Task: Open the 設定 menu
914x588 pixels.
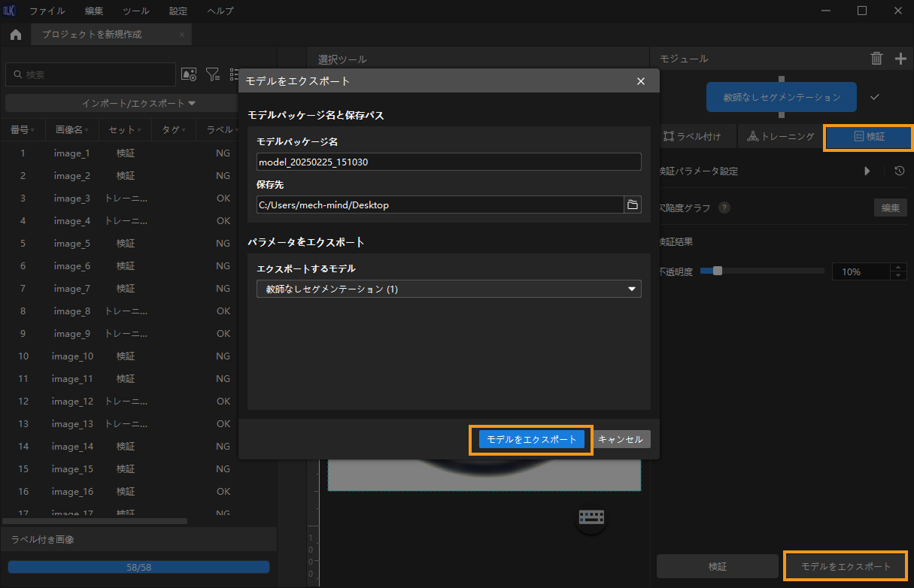Action: pyautogui.click(x=178, y=11)
